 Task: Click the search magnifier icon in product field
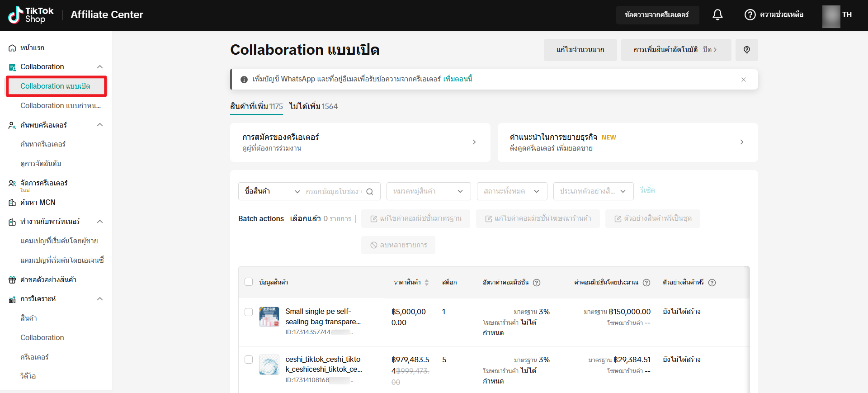369,191
